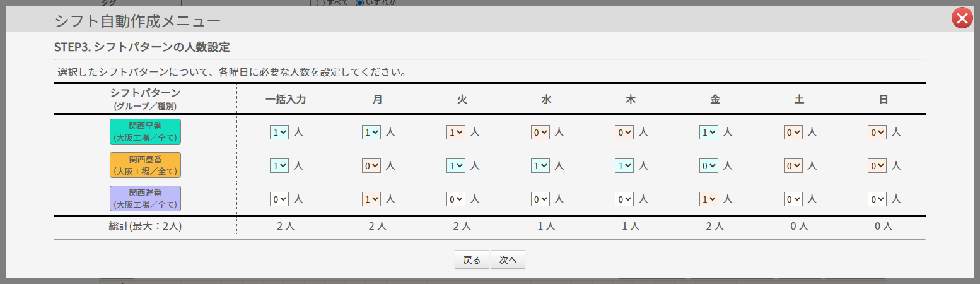Select the 関西昼番 shift pattern label
Image resolution: width=980 pixels, height=284 pixels.
pyautogui.click(x=145, y=165)
